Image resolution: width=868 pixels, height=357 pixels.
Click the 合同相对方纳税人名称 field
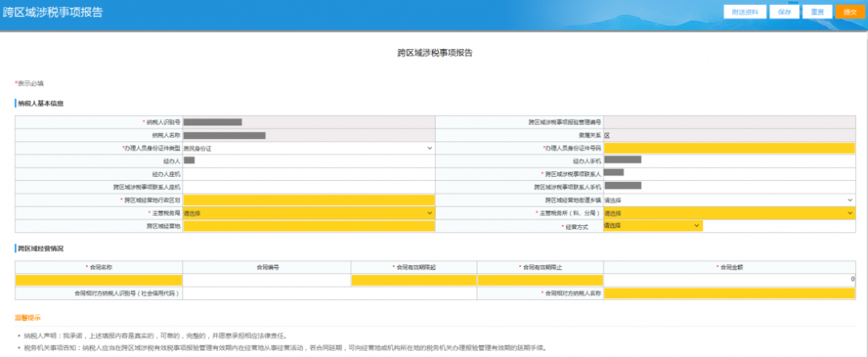[728, 293]
